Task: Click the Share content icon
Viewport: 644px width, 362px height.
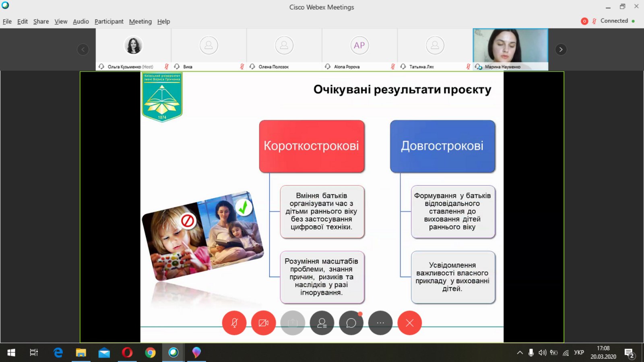Action: 293,323
